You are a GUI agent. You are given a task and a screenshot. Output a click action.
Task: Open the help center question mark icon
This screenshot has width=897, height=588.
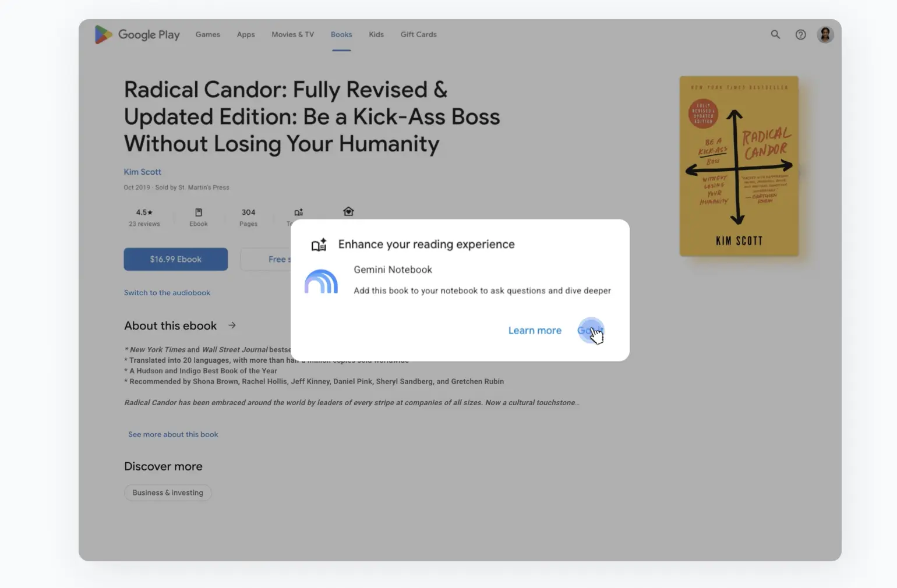pos(801,34)
